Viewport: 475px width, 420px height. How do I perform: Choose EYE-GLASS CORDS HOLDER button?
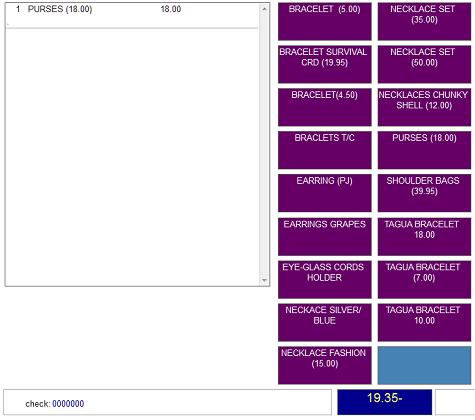(325, 280)
